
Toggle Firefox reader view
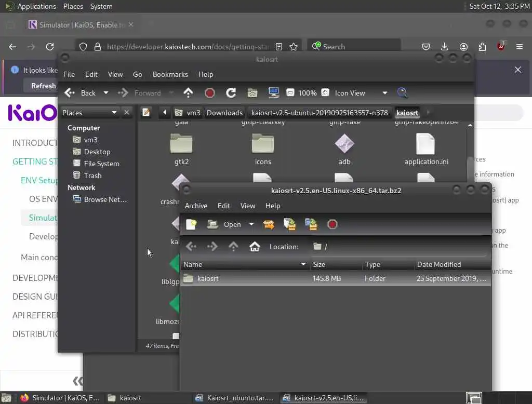(279, 46)
